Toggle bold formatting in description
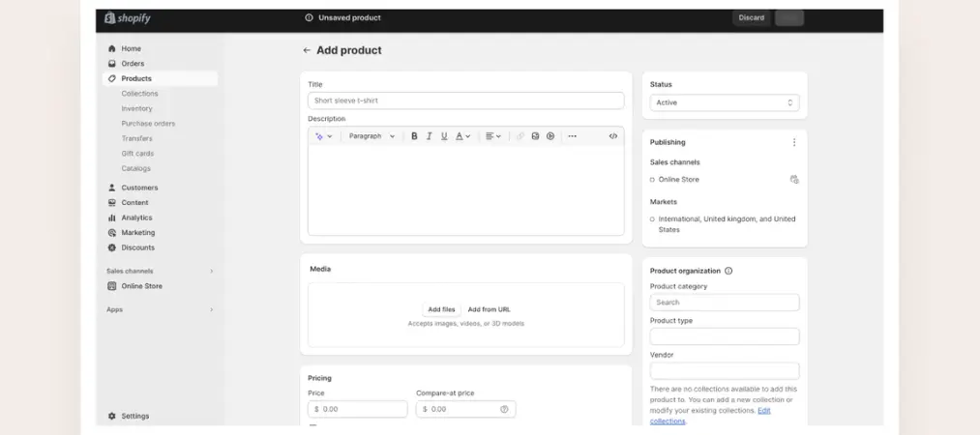 [414, 136]
